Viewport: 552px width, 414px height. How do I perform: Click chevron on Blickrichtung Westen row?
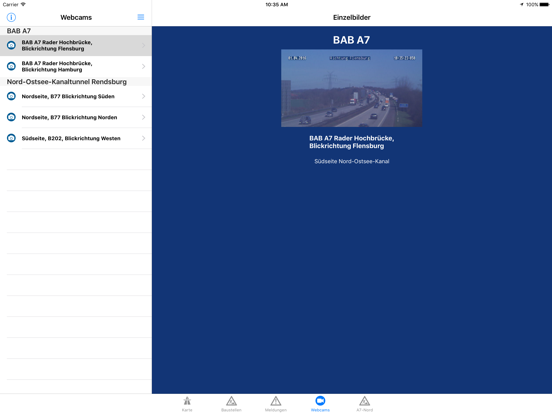tap(144, 138)
